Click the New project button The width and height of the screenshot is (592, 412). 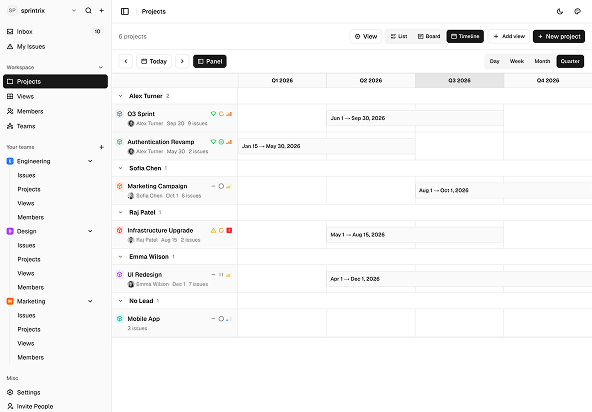(559, 36)
